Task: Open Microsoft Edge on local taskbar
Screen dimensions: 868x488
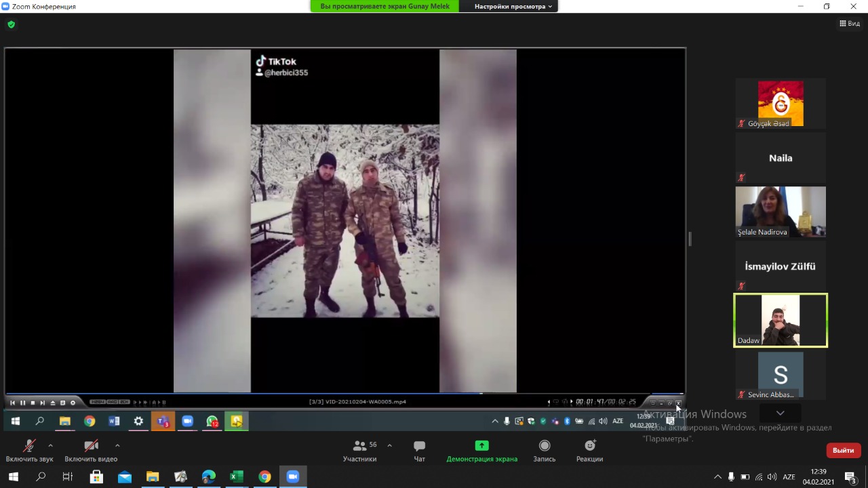Action: [x=208, y=476]
